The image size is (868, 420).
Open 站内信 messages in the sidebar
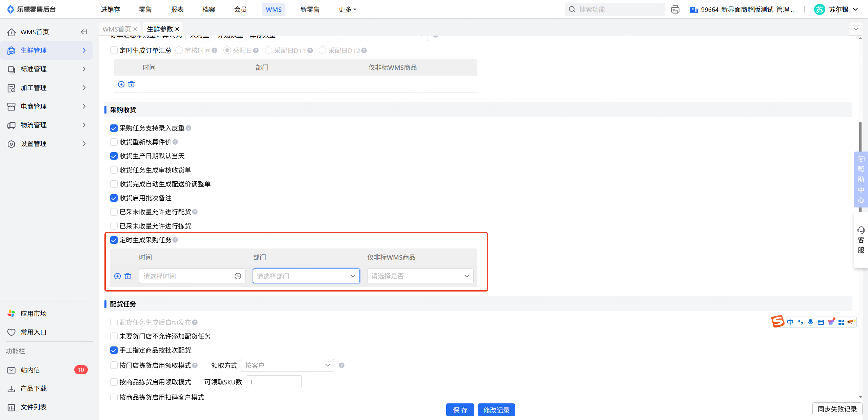click(31, 370)
